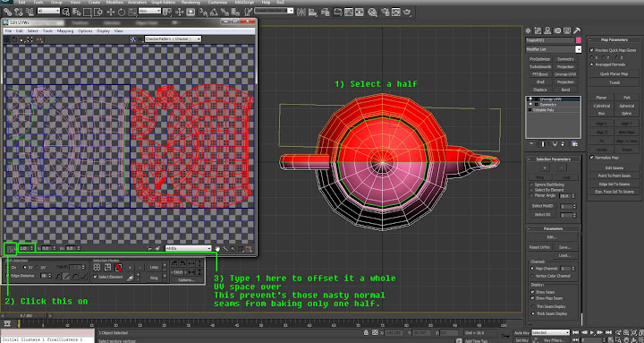Open the Modify command panel tab
The width and height of the screenshot is (644, 343).
coord(538,30)
